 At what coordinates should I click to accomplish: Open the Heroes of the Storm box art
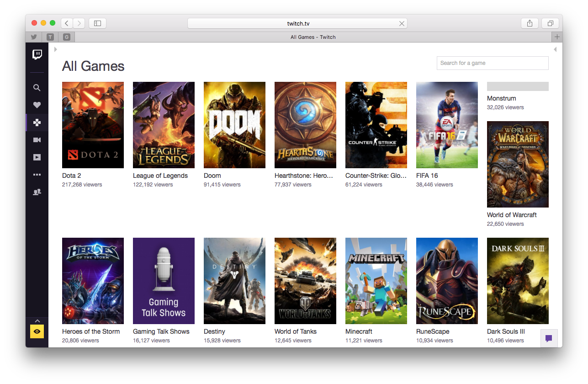93,281
